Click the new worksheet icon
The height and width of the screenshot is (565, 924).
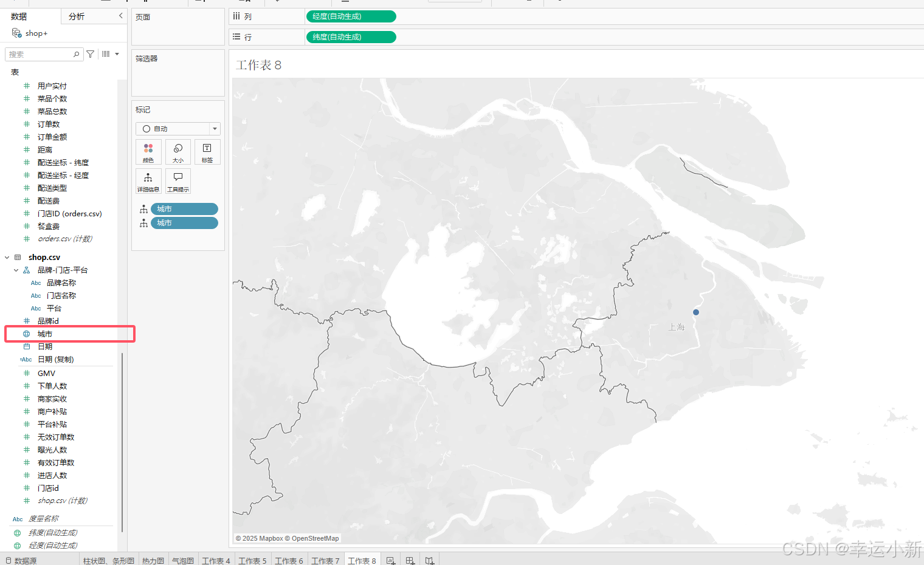coord(391,560)
